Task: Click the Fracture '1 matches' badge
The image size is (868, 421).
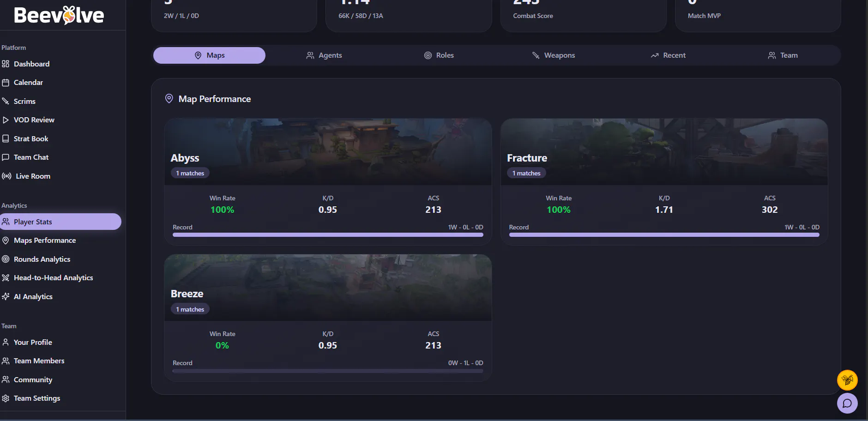Action: [526, 173]
